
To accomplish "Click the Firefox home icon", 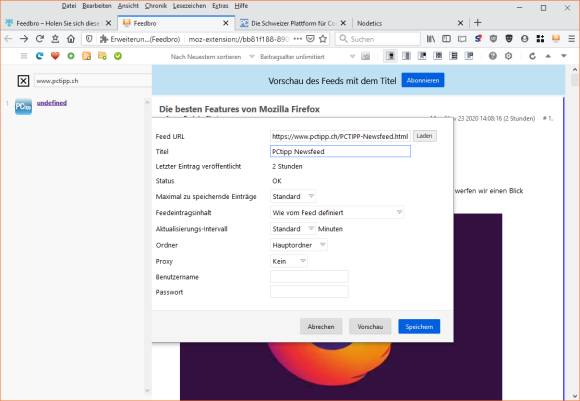I will tap(71, 39).
